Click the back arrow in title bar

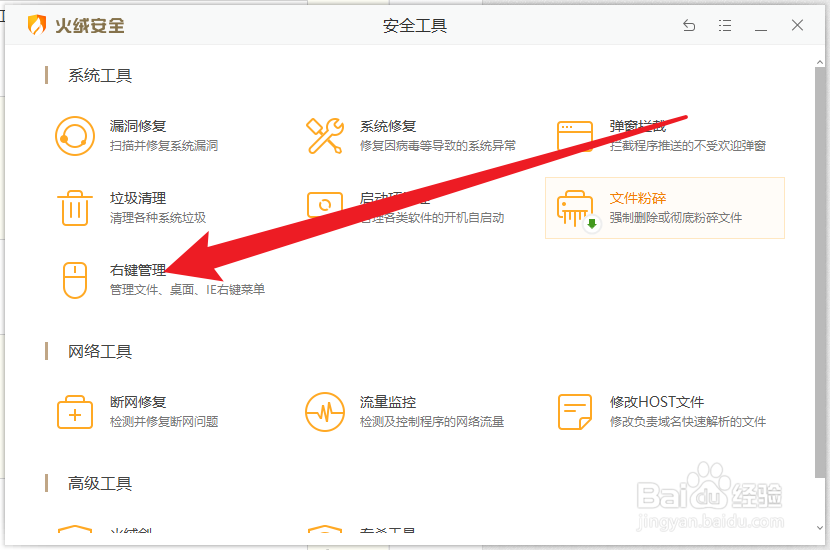point(689,25)
